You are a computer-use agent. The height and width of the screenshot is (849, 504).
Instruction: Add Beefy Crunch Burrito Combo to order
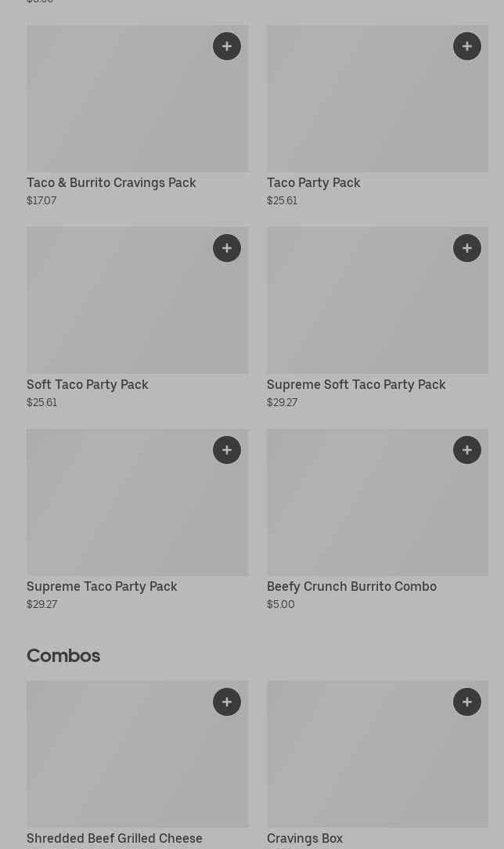tap(467, 450)
